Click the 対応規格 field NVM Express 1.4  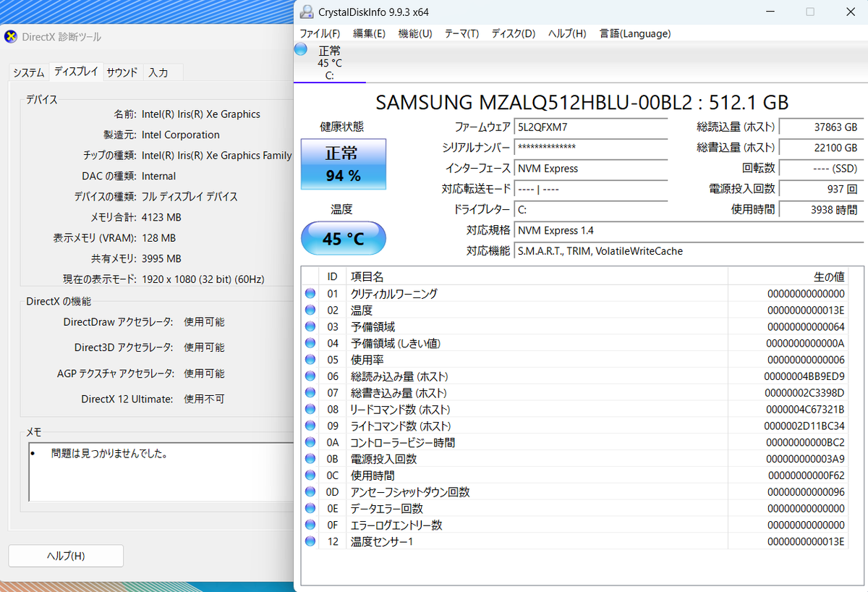pyautogui.click(x=689, y=230)
